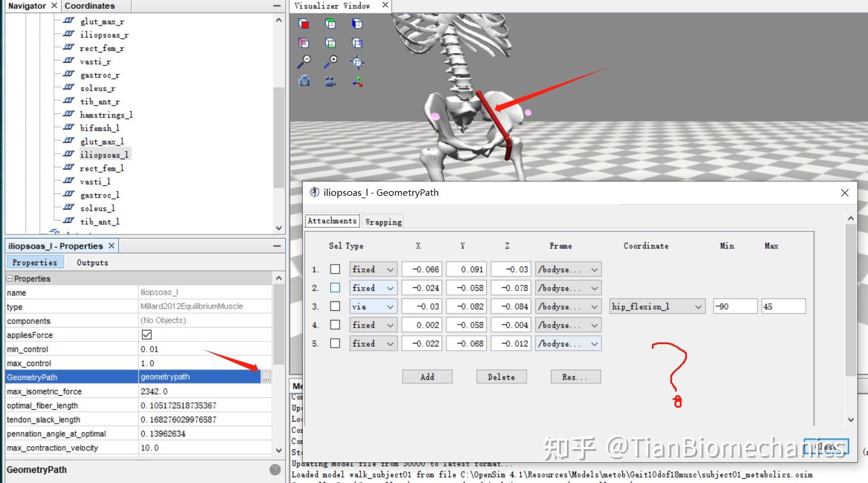The height and width of the screenshot is (483, 868).
Task: Click the GeometryPath ellipsis editor button
Action: [x=266, y=377]
